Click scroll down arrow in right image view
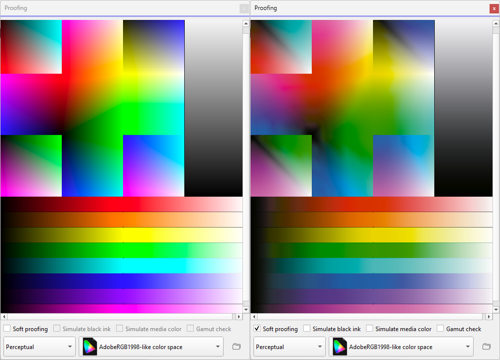This screenshot has width=500, height=360. coord(496,310)
